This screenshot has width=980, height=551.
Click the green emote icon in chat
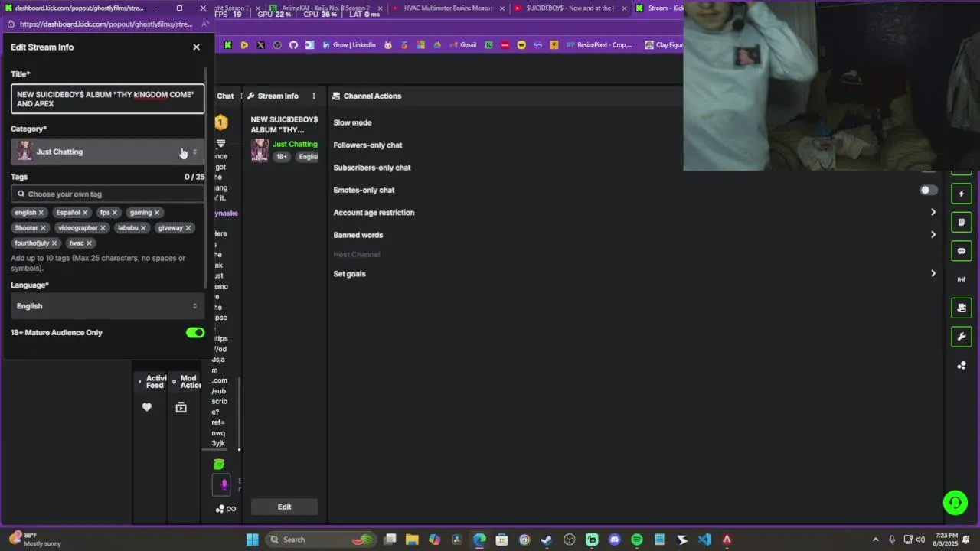(x=219, y=464)
